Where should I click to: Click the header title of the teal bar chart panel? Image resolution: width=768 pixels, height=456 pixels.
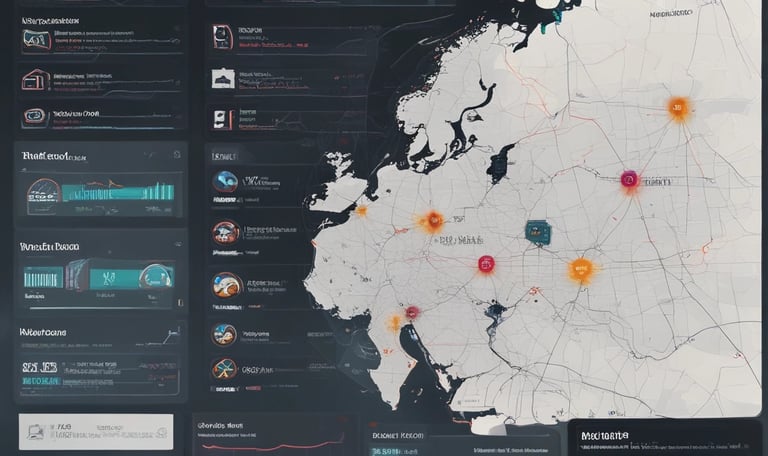(54, 157)
